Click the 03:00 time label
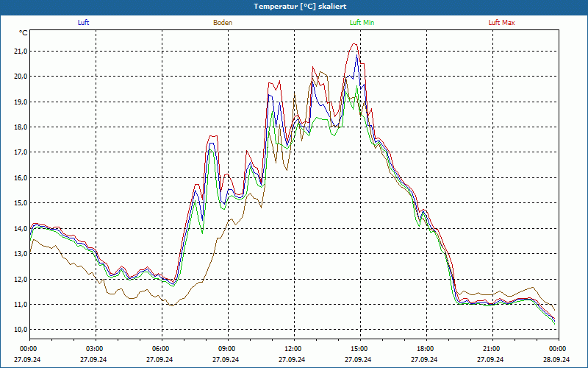Image resolution: width=588 pixels, height=368 pixels. coord(95,349)
